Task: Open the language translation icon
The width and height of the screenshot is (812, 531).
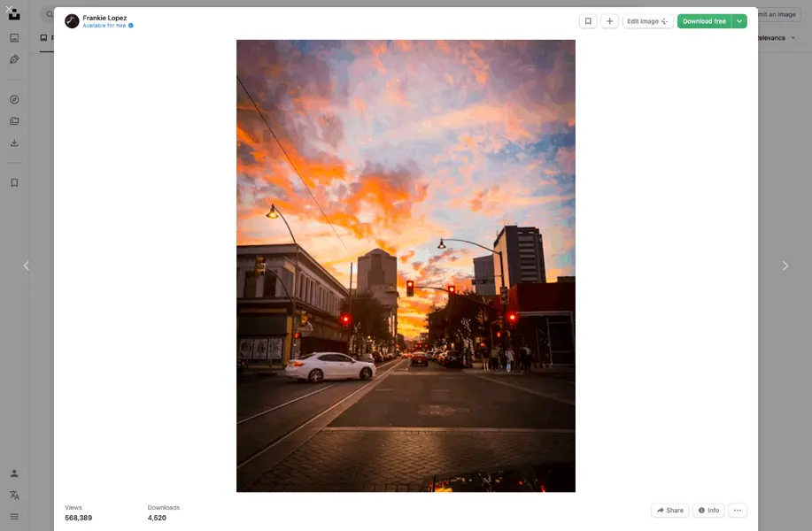Action: click(x=14, y=495)
